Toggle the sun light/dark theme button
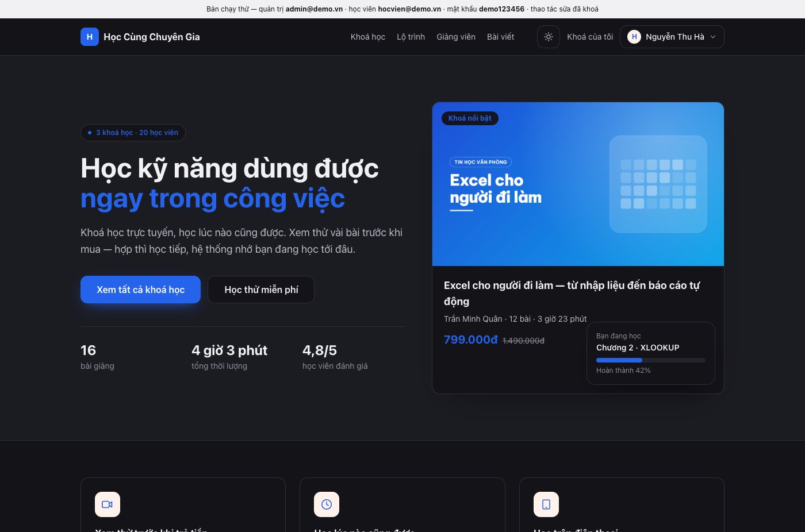Screen dimensions: 805x532 [x=549, y=37]
